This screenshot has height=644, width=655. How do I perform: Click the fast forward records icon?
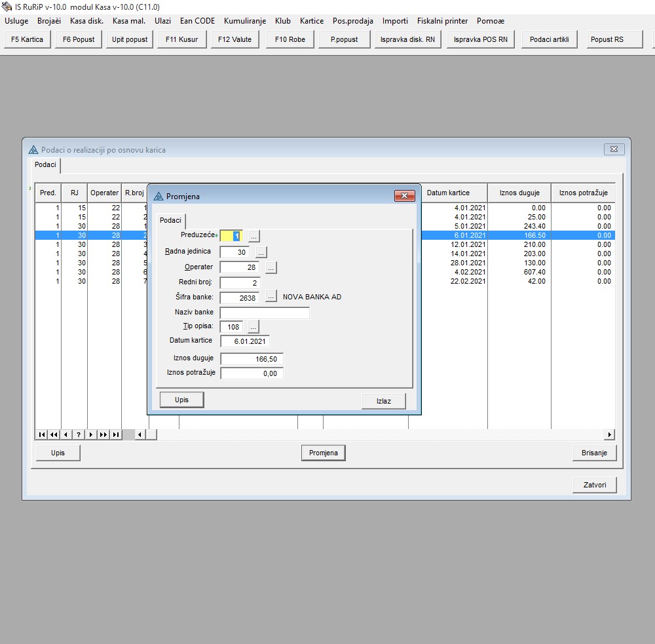coord(103,434)
